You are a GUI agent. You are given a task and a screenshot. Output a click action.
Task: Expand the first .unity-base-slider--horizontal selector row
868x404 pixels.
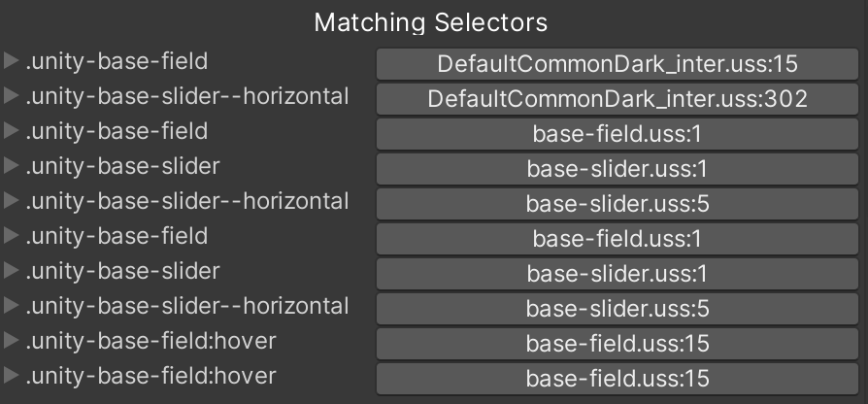(12, 97)
